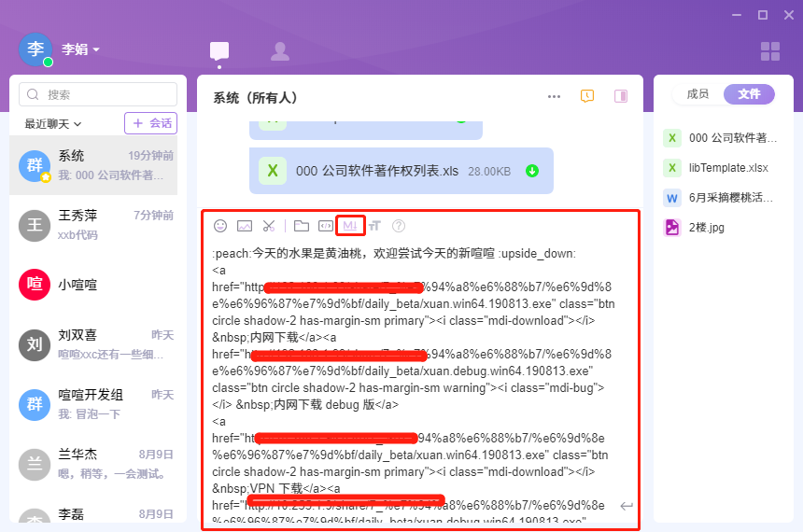Open chat history clock icon
Viewport: 803px width, 532px height.
pyautogui.click(x=587, y=96)
